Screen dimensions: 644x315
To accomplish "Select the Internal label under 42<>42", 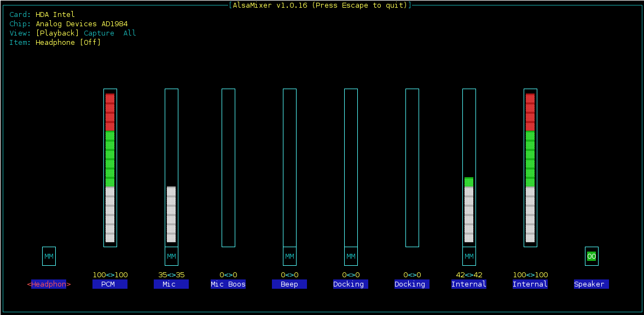I will 469,284.
